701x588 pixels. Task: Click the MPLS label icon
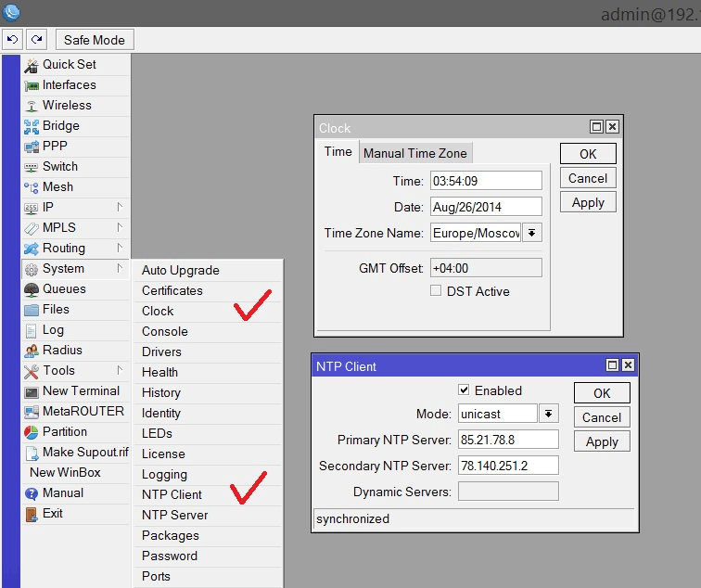tap(32, 228)
